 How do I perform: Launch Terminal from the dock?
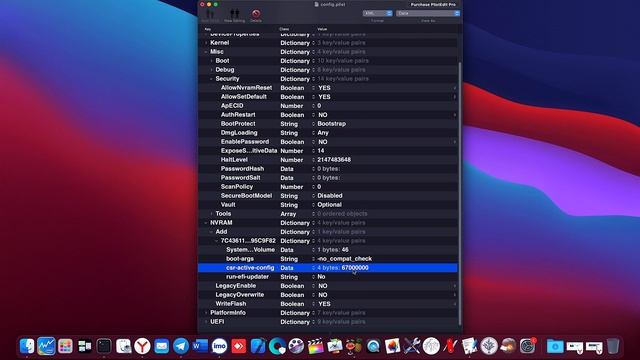click(x=104, y=346)
